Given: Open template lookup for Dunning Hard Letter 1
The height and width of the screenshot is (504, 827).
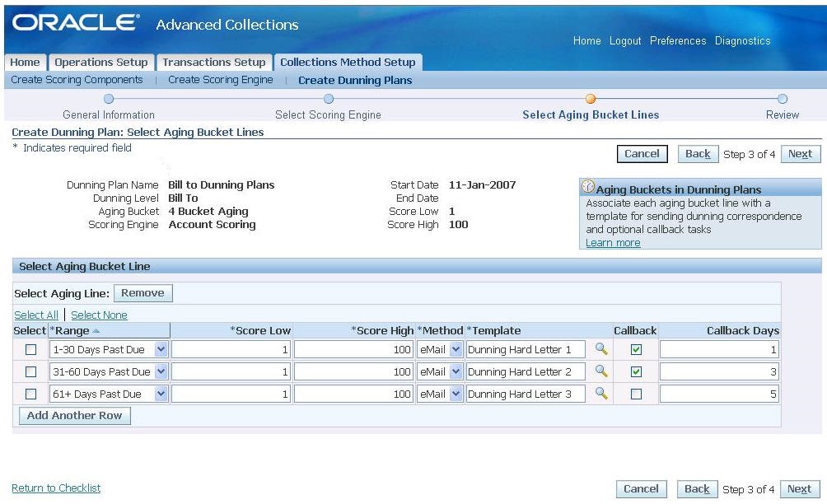Looking at the screenshot, I should [x=600, y=348].
